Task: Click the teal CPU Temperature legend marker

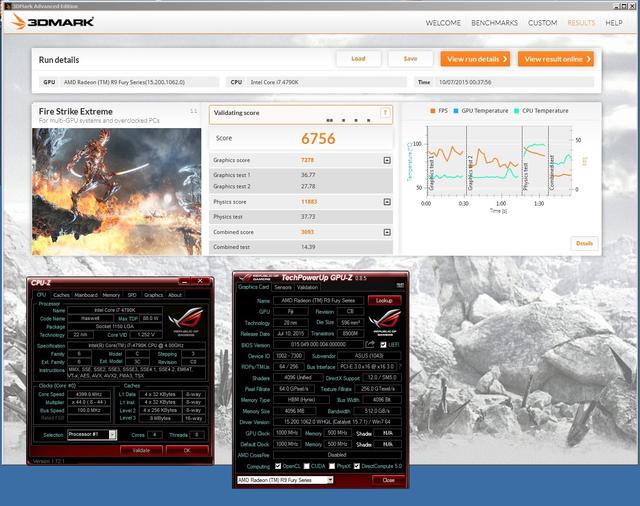Action: pyautogui.click(x=516, y=111)
